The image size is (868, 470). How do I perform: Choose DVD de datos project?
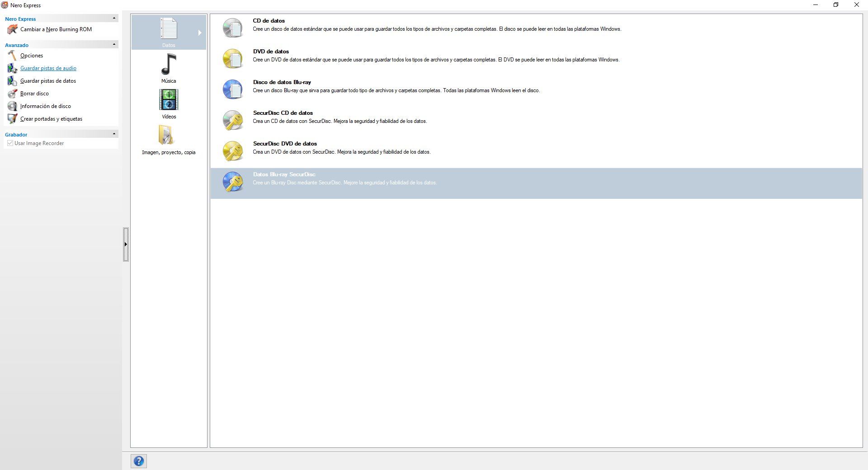(x=536, y=61)
